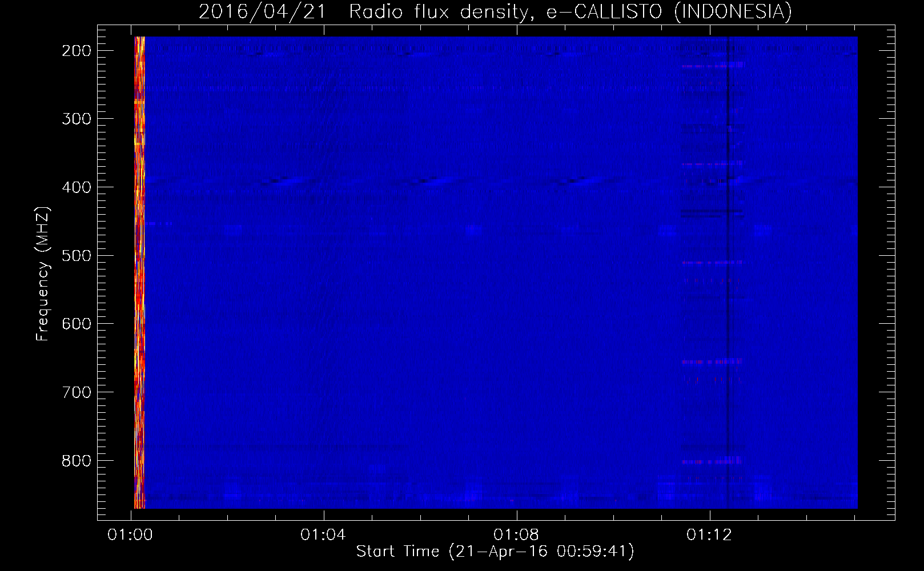Screen dimensions: 924x571
Task: Click the 300 frequency tick label
Action: click(76, 119)
